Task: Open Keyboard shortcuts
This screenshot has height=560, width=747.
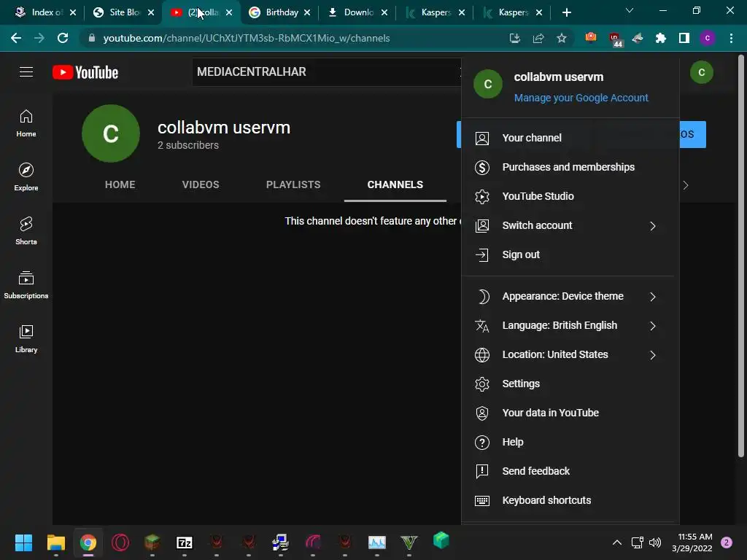Action: [570, 500]
